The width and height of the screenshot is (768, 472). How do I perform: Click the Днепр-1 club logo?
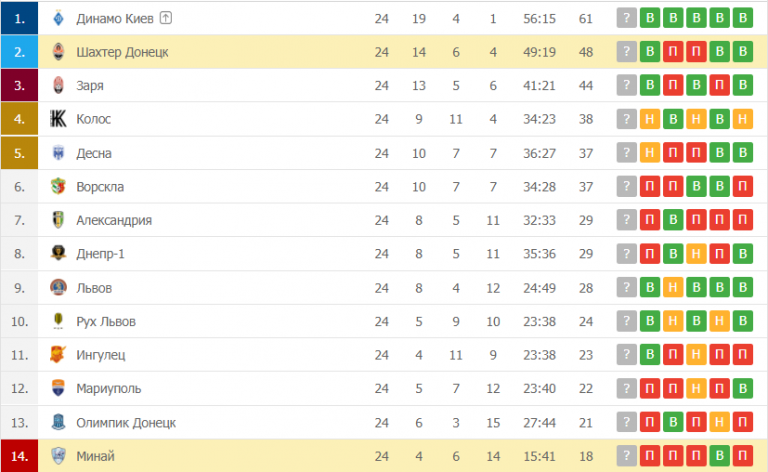tap(58, 254)
